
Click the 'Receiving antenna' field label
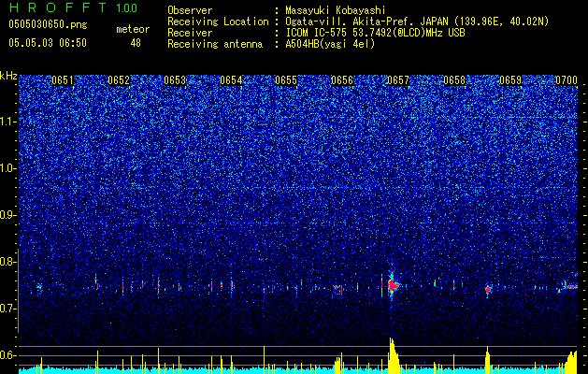(215, 44)
